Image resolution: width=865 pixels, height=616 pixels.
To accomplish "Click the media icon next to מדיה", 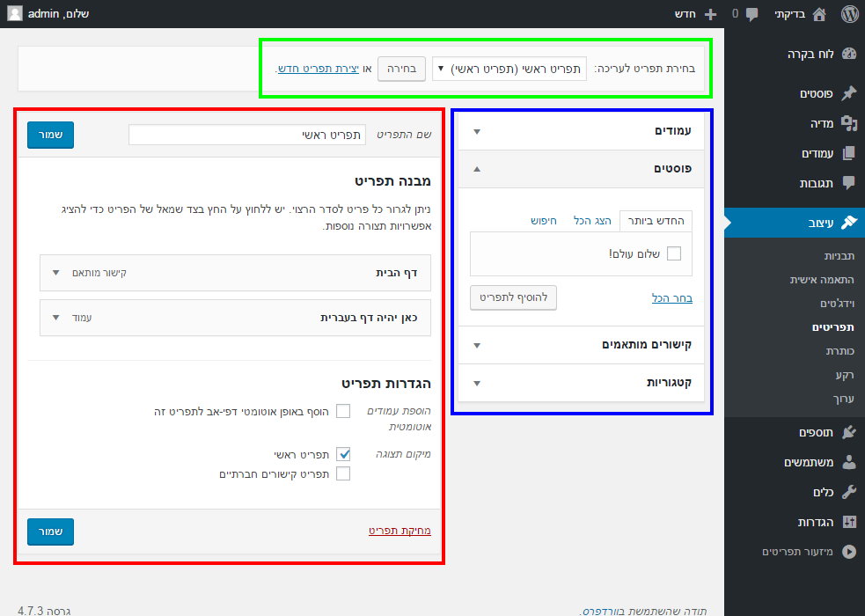I will [x=849, y=123].
